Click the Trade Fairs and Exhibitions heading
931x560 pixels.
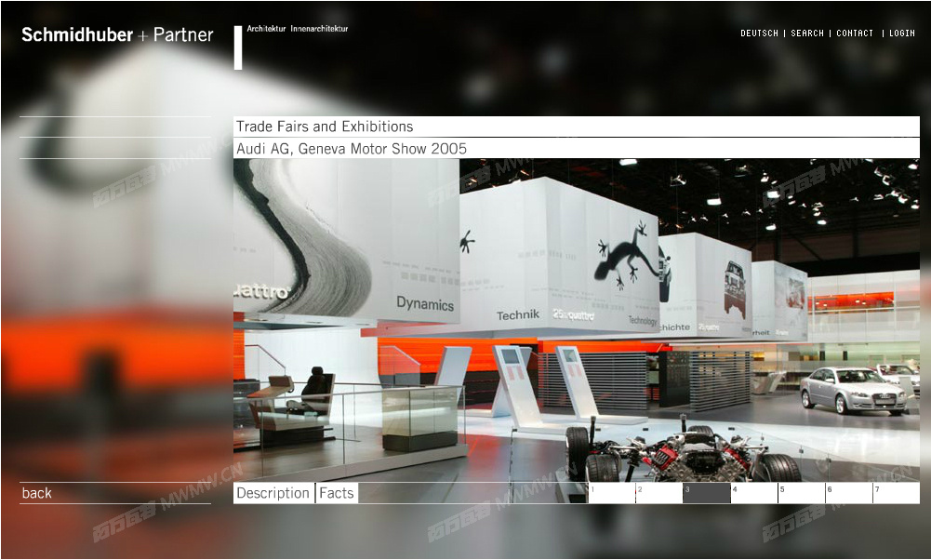(x=325, y=127)
